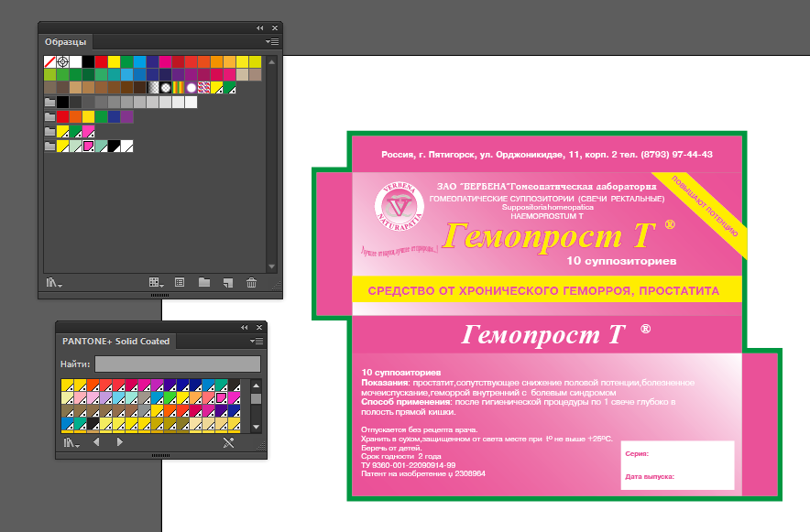Open the PANTONE+ Solid Coated panel menu
810x532 pixels.
point(257,341)
